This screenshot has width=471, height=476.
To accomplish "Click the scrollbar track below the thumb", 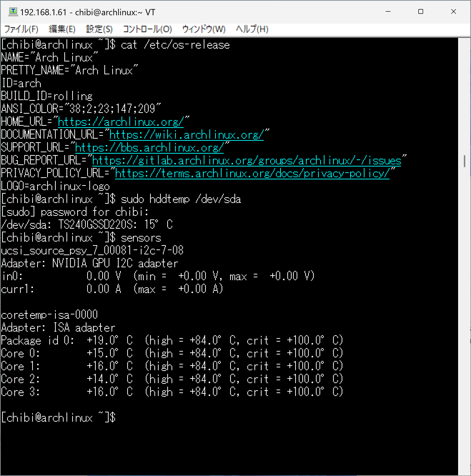I will [464, 320].
